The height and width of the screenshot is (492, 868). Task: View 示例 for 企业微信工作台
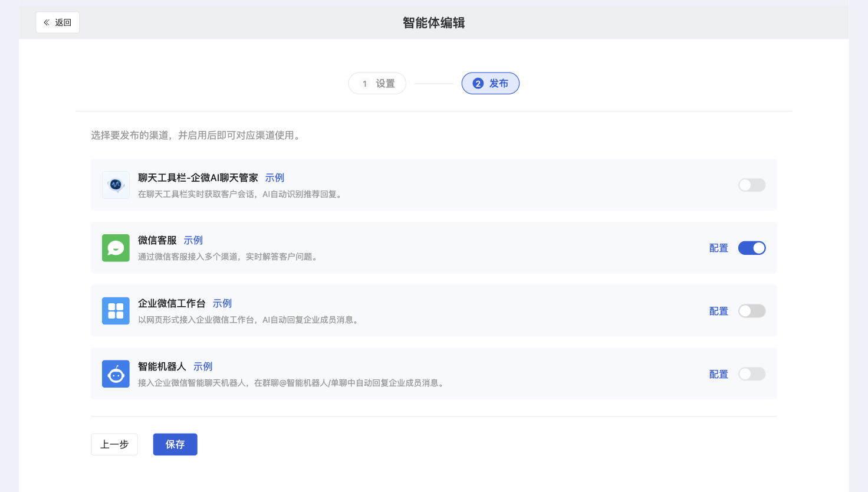222,303
